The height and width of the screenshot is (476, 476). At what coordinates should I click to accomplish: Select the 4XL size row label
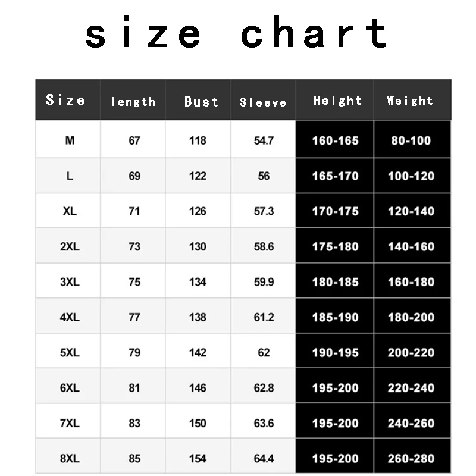coord(70,317)
